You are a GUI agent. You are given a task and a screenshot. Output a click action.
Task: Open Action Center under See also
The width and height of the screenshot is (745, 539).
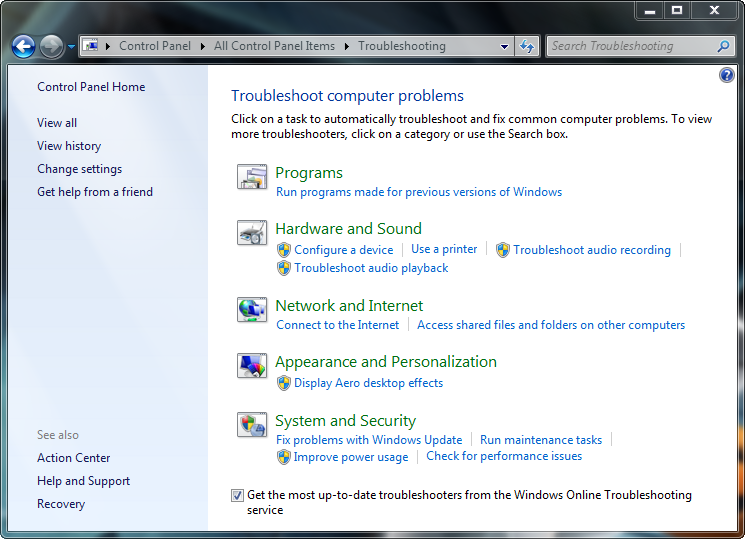[x=74, y=458]
